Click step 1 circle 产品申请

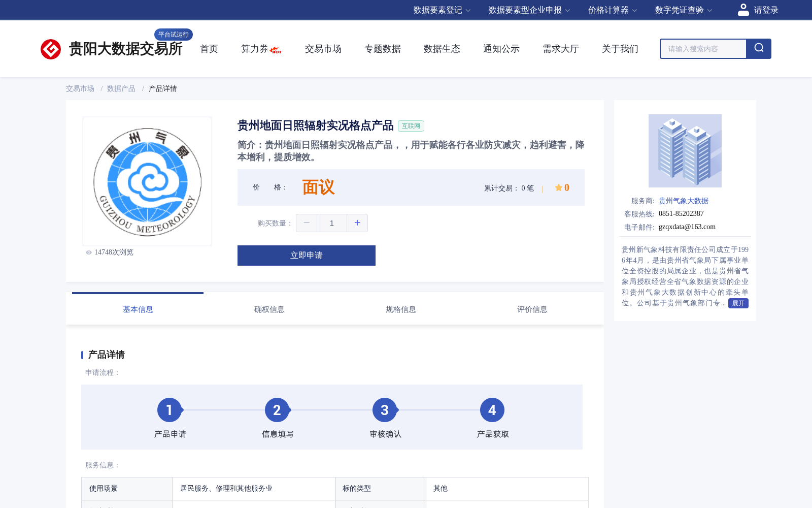(x=170, y=410)
